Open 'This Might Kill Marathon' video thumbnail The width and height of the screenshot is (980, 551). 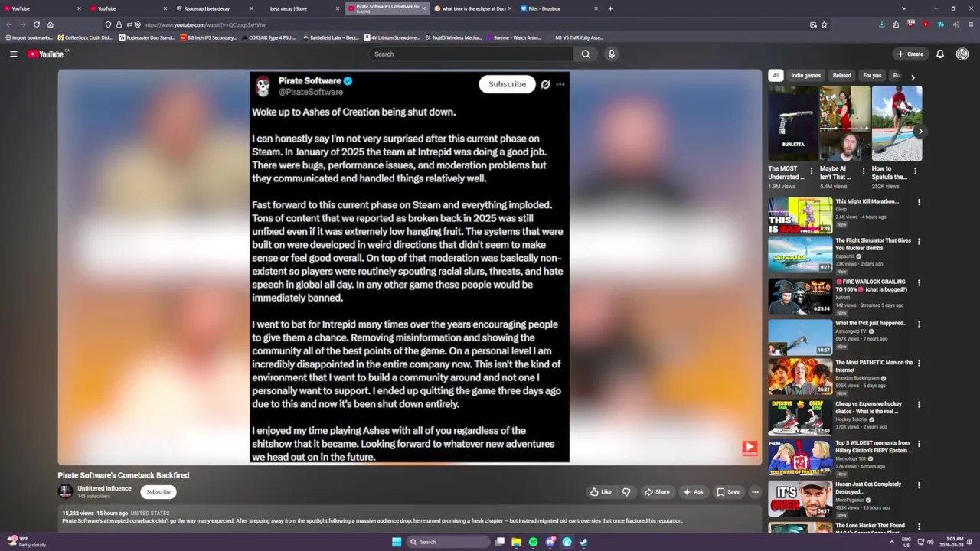tap(800, 215)
